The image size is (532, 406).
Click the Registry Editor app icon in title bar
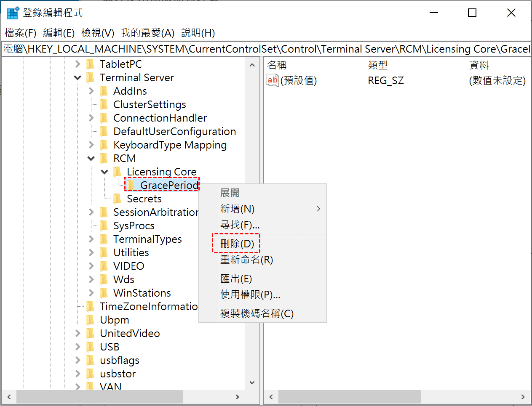[x=13, y=13]
